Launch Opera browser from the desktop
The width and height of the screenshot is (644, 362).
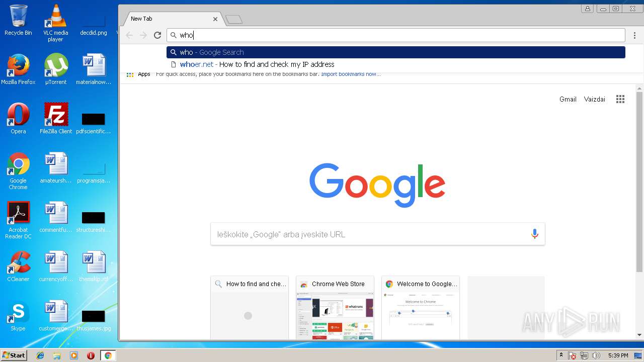click(x=18, y=119)
